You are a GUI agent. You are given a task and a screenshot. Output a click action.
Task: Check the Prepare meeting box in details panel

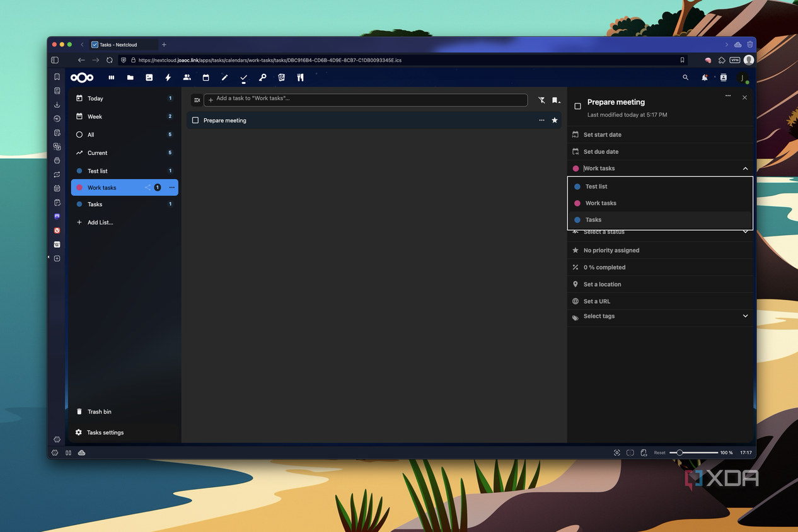pos(578,107)
